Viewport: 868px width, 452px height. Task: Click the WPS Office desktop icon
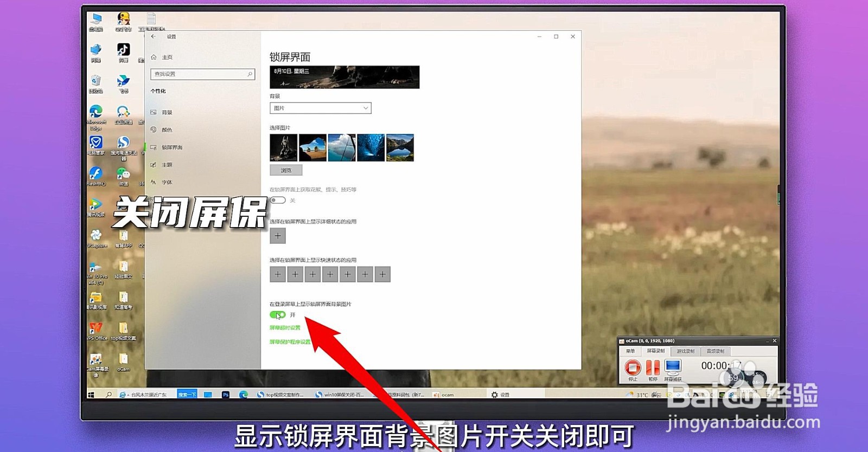97,331
